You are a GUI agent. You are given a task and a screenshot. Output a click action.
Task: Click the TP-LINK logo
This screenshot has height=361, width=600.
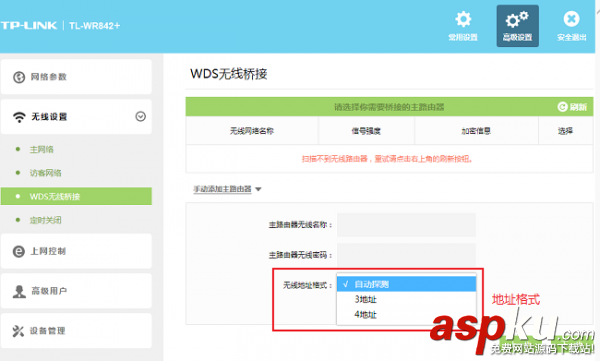pyautogui.click(x=29, y=26)
